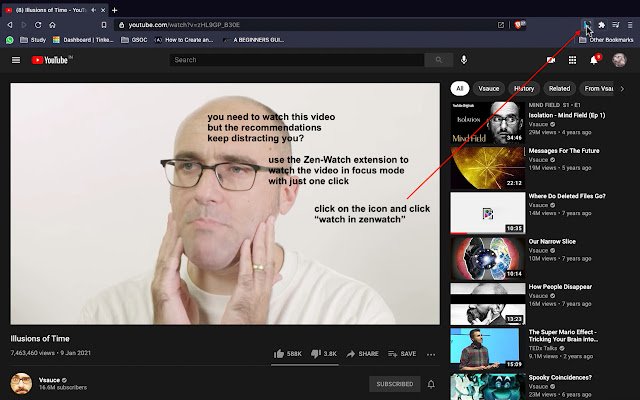Image resolution: width=640 pixels, height=400 pixels.
Task: Reload the page with the refresh icon
Action: (38, 25)
